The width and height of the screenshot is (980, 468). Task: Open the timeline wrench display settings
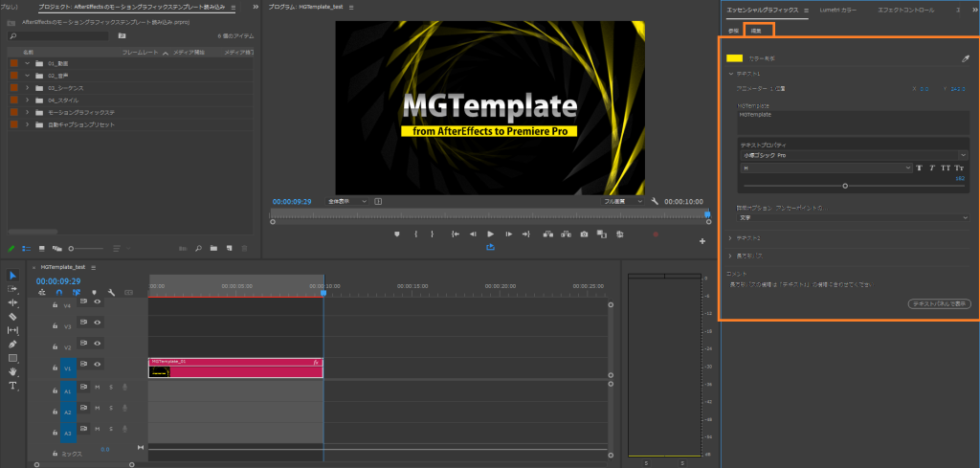[111, 293]
